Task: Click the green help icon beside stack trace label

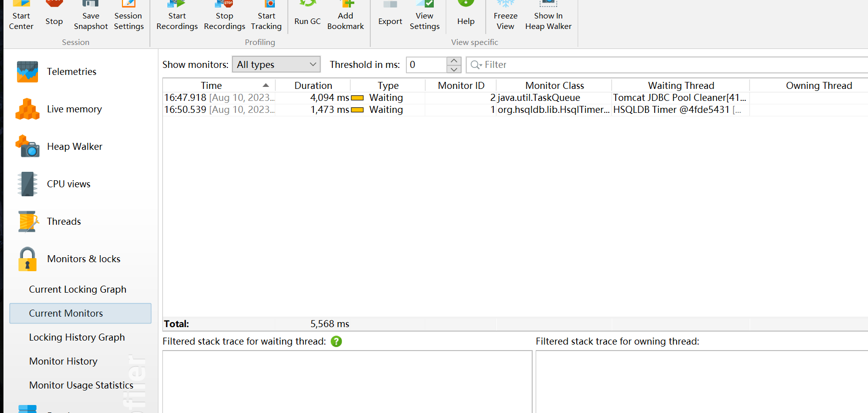Action: click(x=336, y=342)
